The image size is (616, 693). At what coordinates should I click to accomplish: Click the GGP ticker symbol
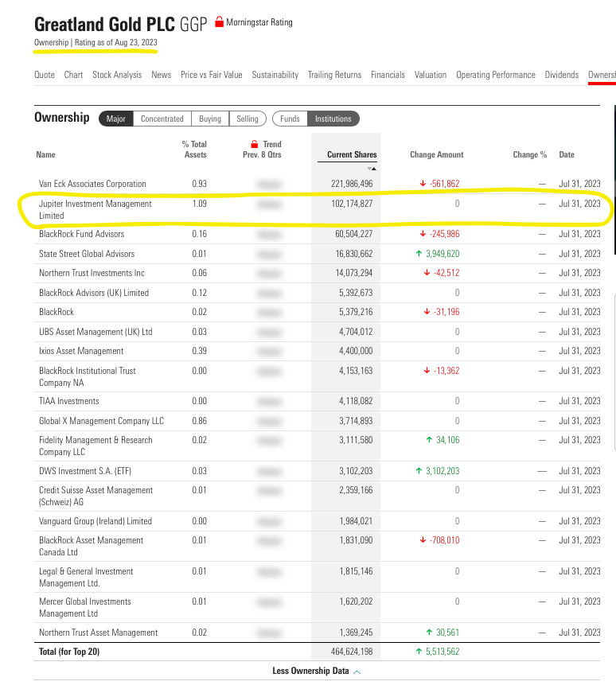click(193, 25)
